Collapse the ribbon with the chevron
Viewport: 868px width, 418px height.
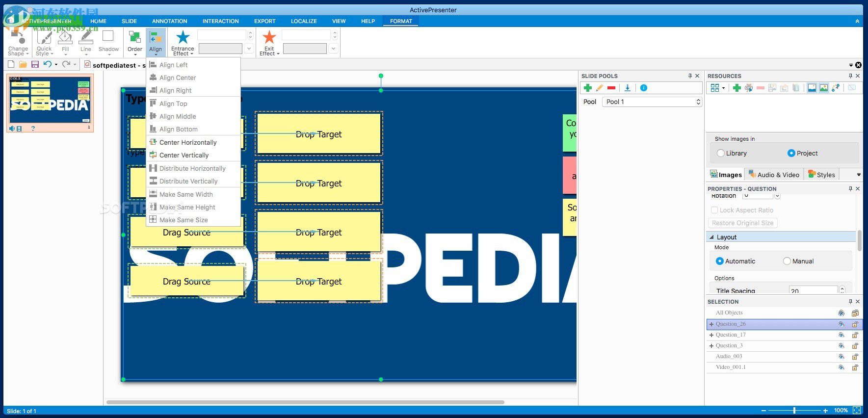click(857, 21)
